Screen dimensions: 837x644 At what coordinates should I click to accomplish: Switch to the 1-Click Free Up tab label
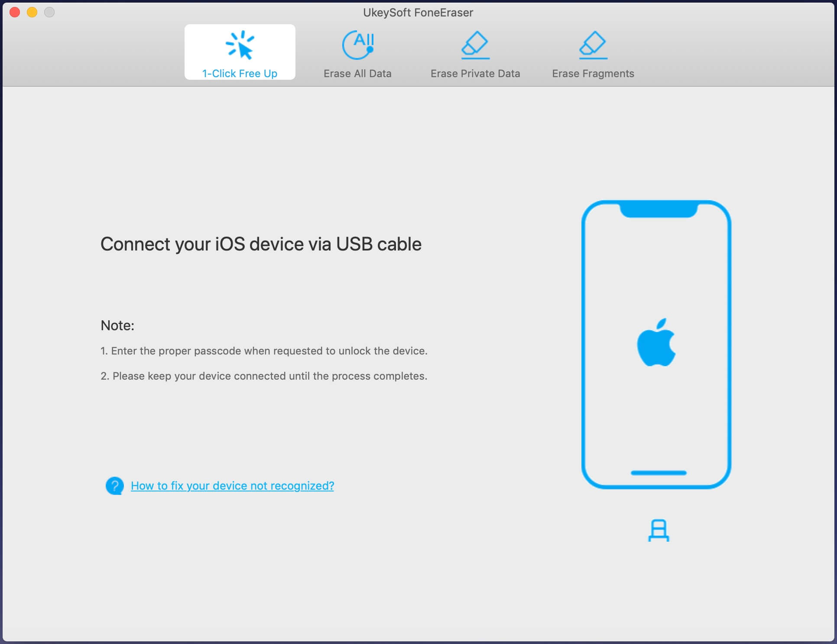tap(240, 74)
